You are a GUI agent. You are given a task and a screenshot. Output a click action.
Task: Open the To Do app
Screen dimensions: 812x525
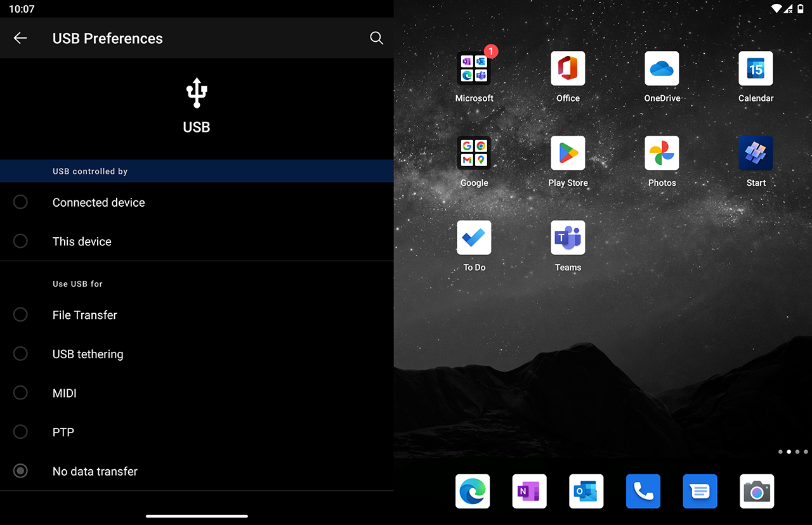tap(474, 238)
